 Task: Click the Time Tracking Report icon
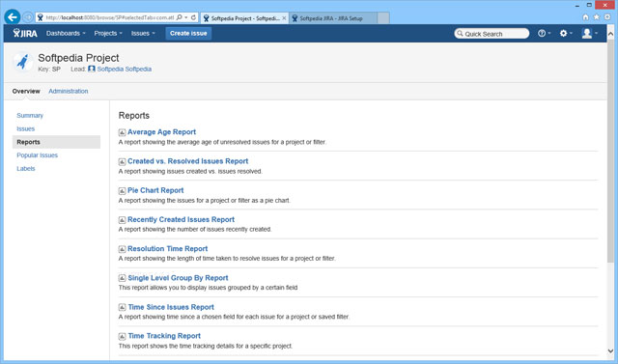[x=123, y=336]
